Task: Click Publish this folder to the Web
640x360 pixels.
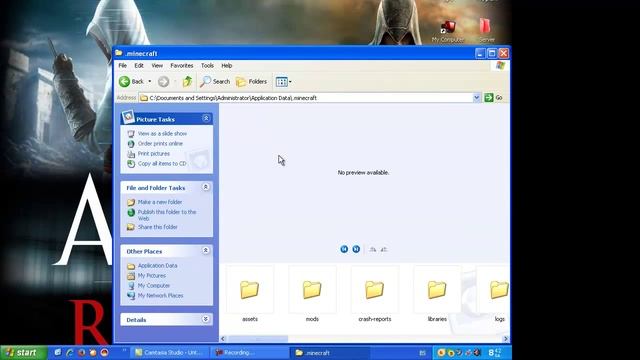Action: coord(167,215)
